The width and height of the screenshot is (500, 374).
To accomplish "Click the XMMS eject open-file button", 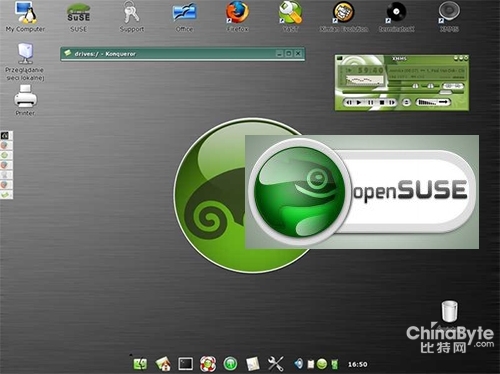I will (406, 103).
